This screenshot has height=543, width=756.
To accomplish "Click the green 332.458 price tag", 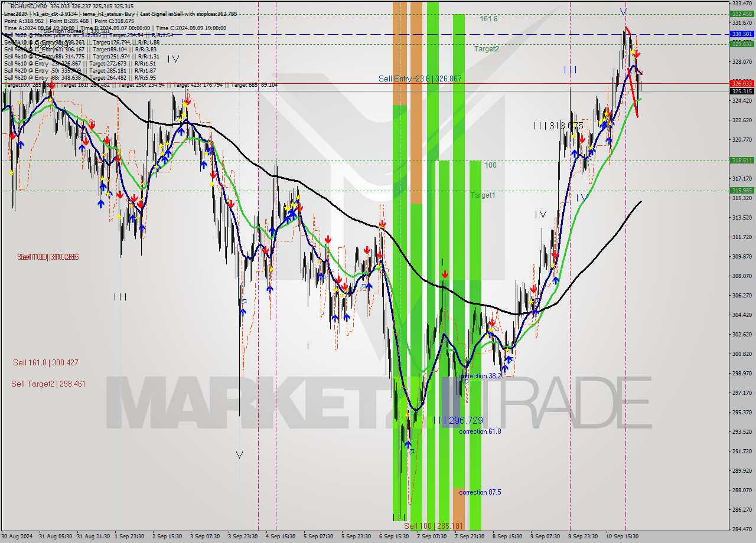I will pyautogui.click(x=742, y=14).
